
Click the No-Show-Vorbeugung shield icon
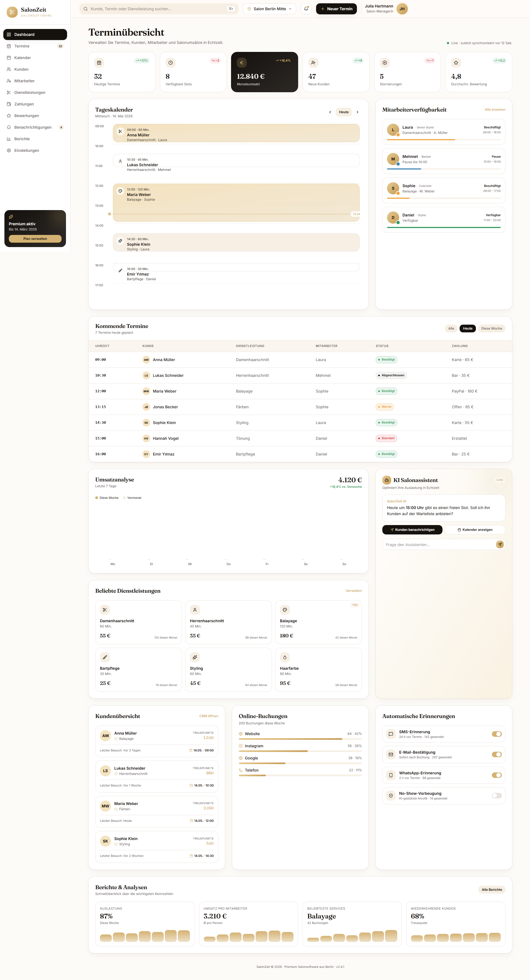[x=391, y=796]
